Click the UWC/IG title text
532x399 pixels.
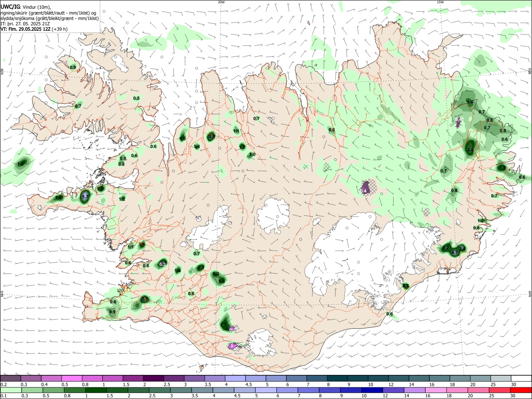(x=10, y=7)
